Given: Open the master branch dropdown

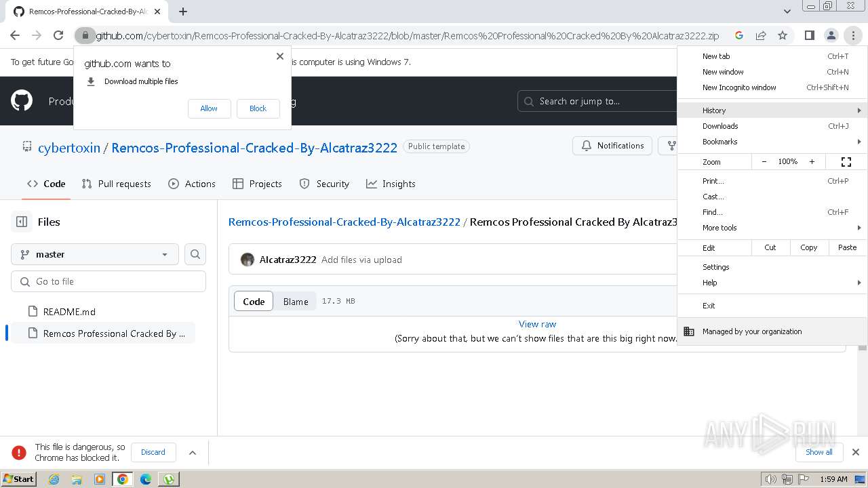Looking at the screenshot, I should (95, 254).
